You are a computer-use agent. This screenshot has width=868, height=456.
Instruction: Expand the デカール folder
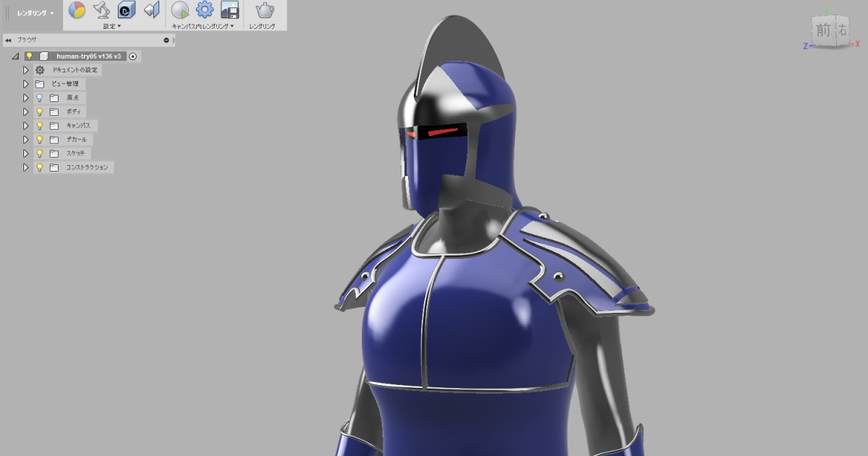(x=25, y=139)
